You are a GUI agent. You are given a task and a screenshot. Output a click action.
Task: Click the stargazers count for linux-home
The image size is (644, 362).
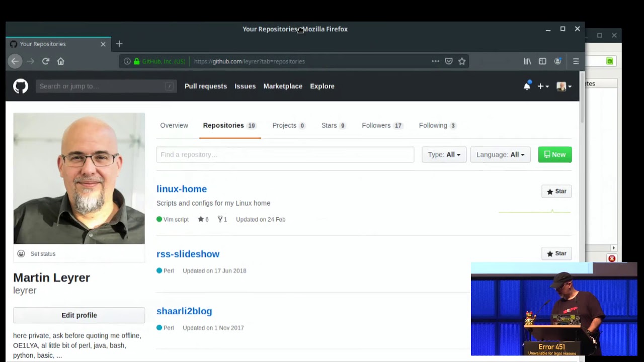[x=203, y=219]
